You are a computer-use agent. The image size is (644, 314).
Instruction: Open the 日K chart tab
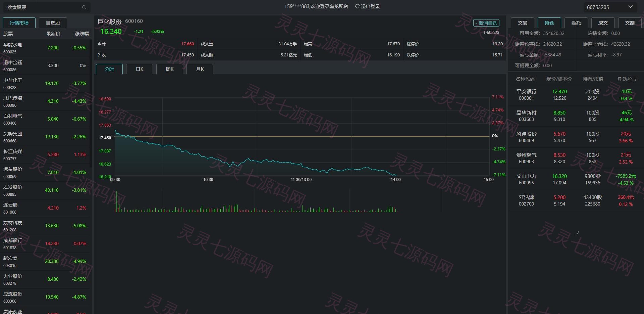pos(140,69)
